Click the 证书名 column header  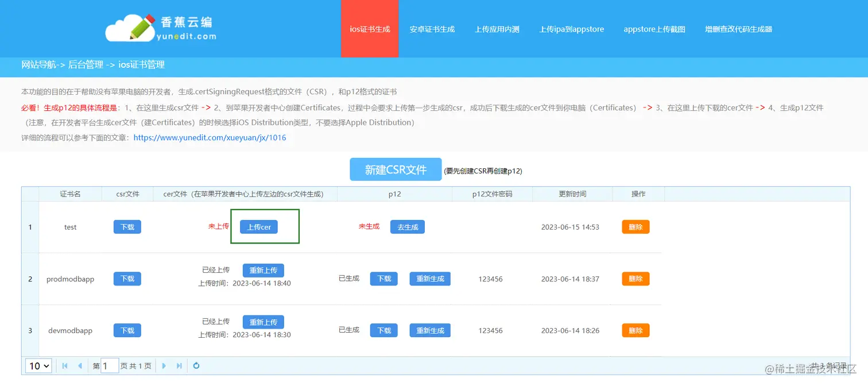point(71,194)
